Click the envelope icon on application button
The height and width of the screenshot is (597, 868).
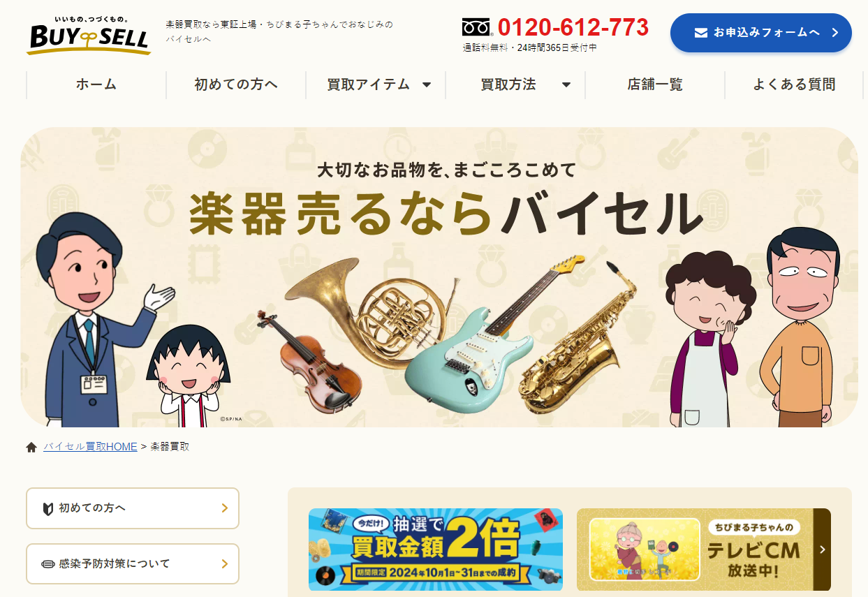coord(701,33)
